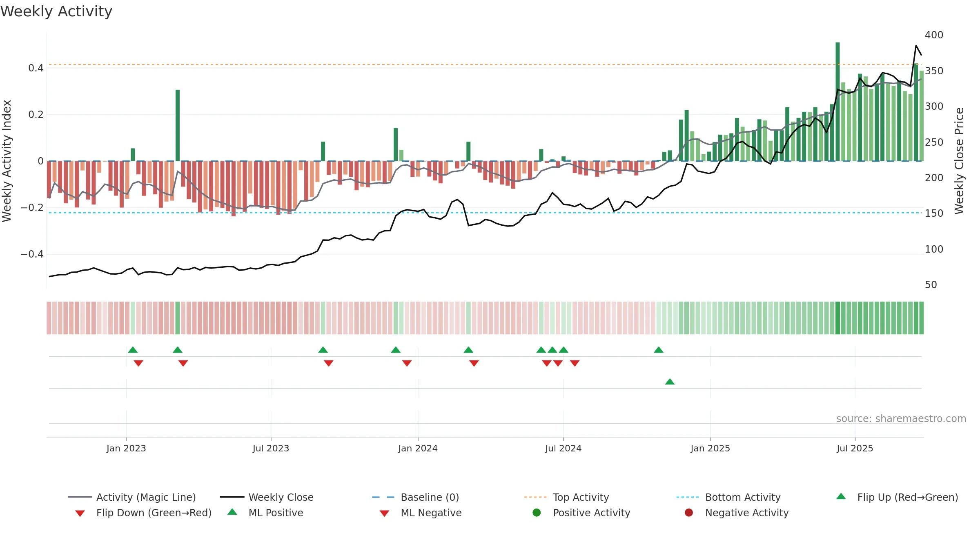The width and height of the screenshot is (980, 551).
Task: Click the 50 price axis tick label
Action: point(931,284)
